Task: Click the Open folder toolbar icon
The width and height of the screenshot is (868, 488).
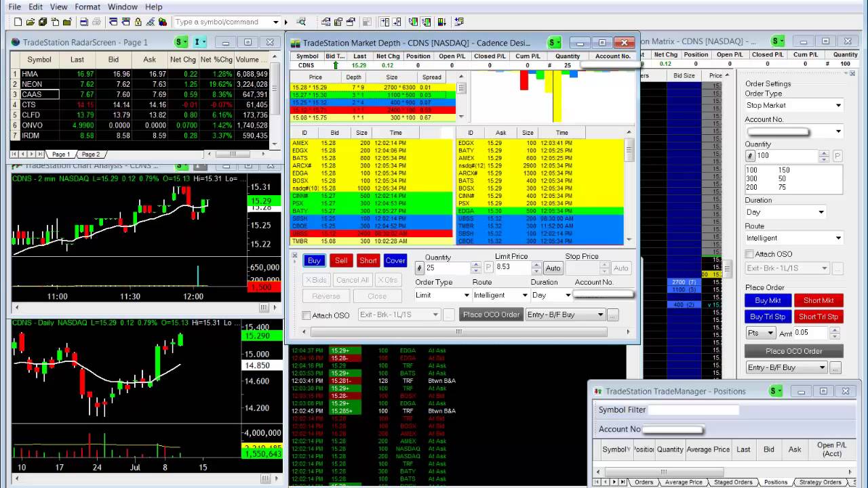Action: coord(31,22)
